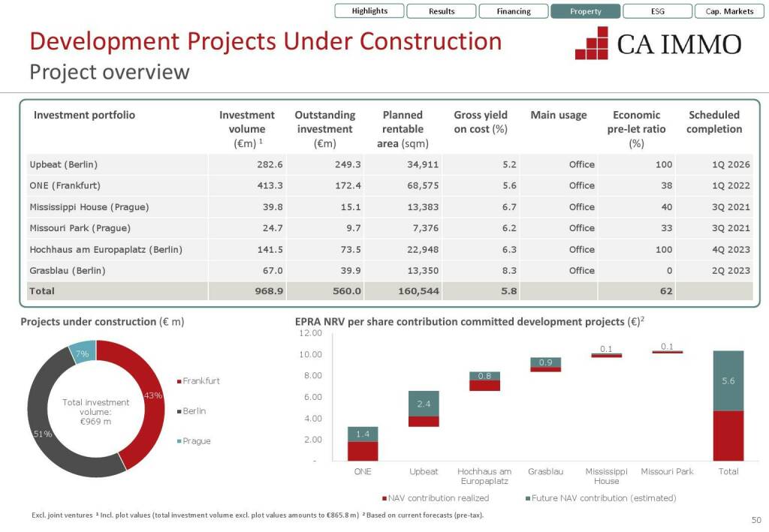Click the NAV contribution realized legend marker
The width and height of the screenshot is (769, 532).
click(x=384, y=498)
